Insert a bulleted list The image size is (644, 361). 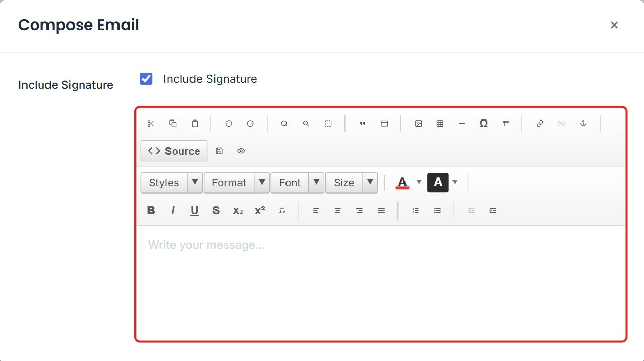[x=437, y=210]
